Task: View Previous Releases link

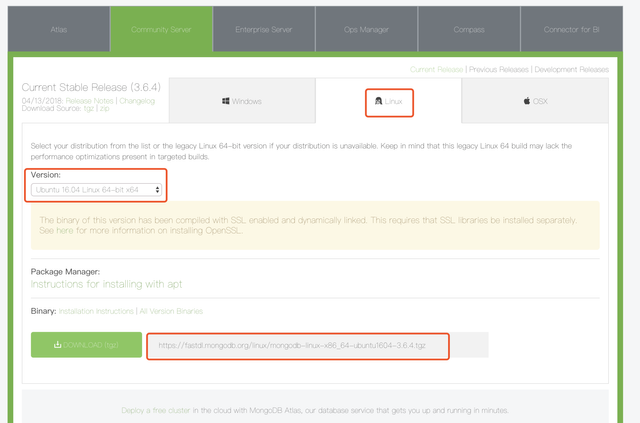Action: click(499, 69)
